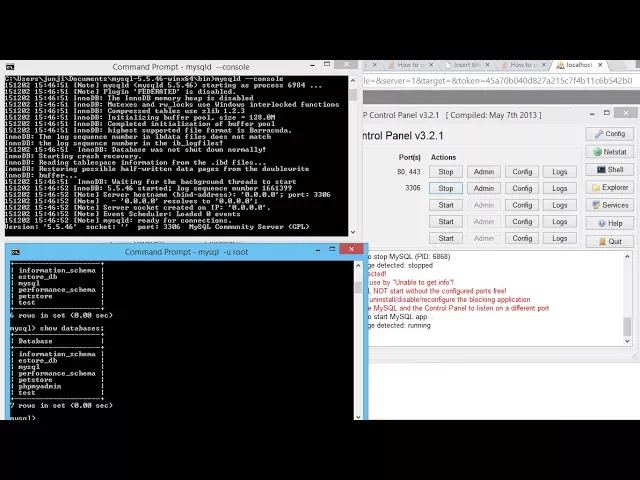Open Admin for ports 80, 443 service
This screenshot has width=640, height=480.
pyautogui.click(x=484, y=172)
